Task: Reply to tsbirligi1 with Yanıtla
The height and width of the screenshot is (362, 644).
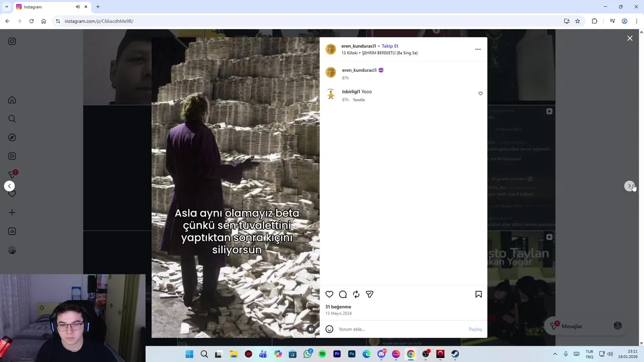Action: tap(359, 100)
